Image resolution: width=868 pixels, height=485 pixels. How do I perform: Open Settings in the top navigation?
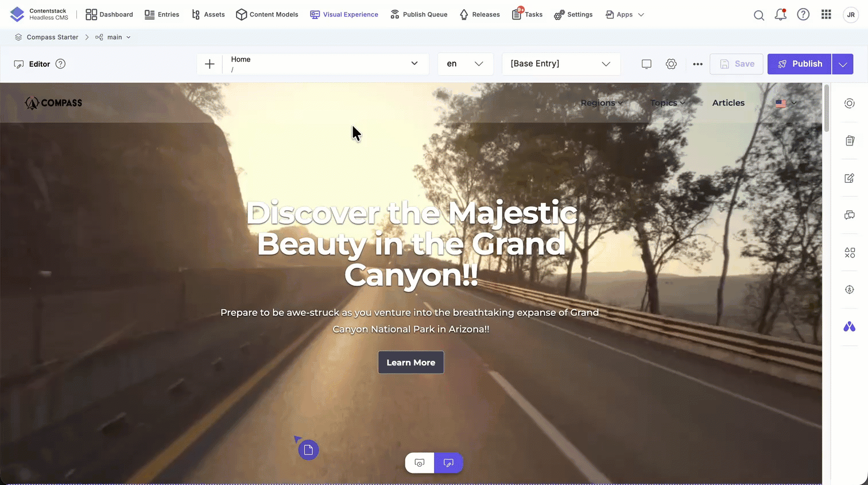click(x=573, y=14)
